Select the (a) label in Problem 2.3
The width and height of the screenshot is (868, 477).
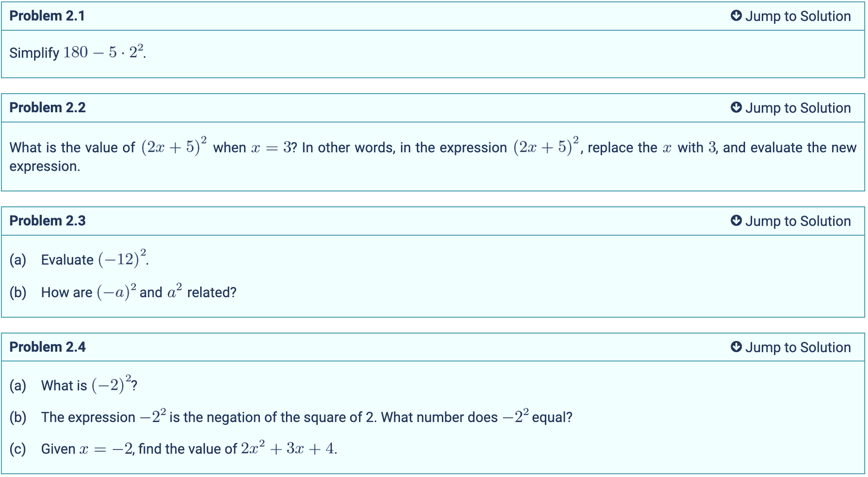18,260
